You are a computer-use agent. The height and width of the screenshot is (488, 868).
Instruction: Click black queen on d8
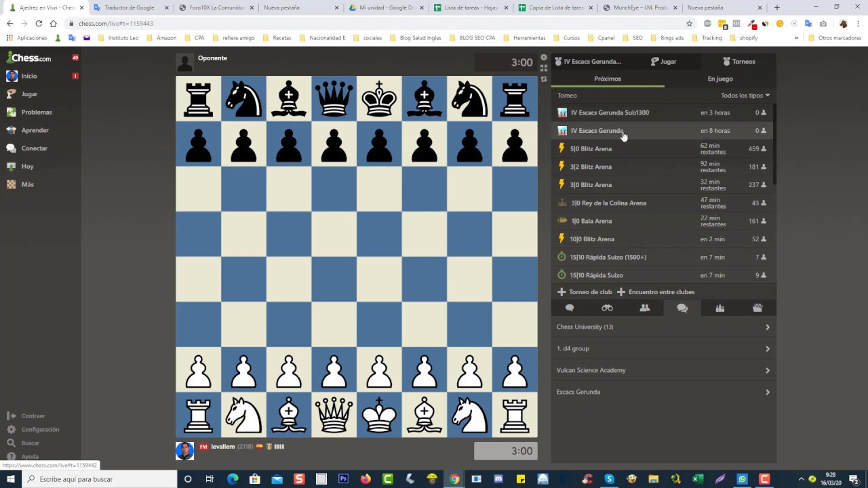(334, 99)
